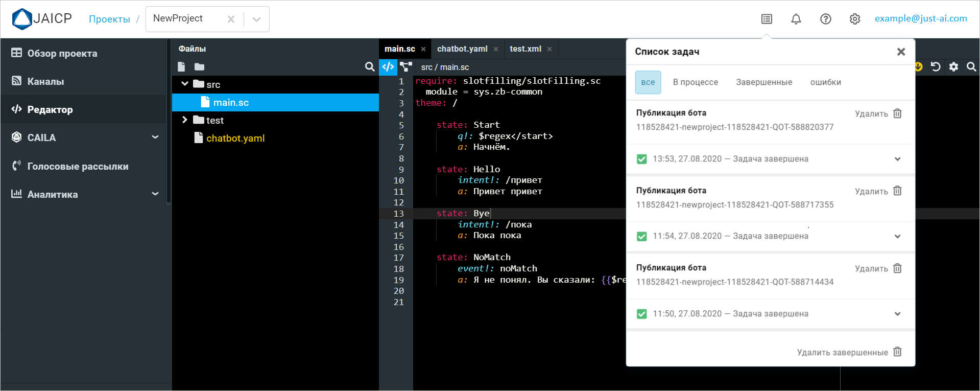Click green checkmark of 11:50 task
Image resolution: width=980 pixels, height=391 pixels.
[642, 314]
